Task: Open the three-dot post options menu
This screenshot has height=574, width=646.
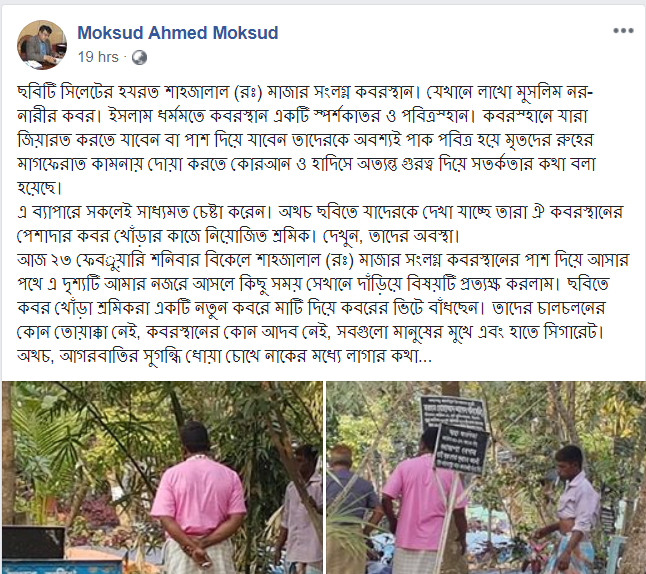Action: click(623, 31)
